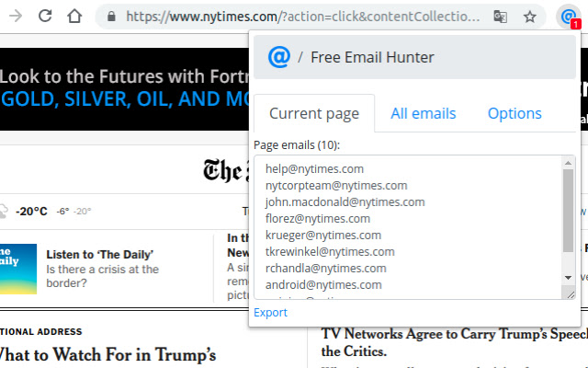Select help@nytimes.com in the email list
Viewport: 588px width, 368px height.
click(314, 169)
